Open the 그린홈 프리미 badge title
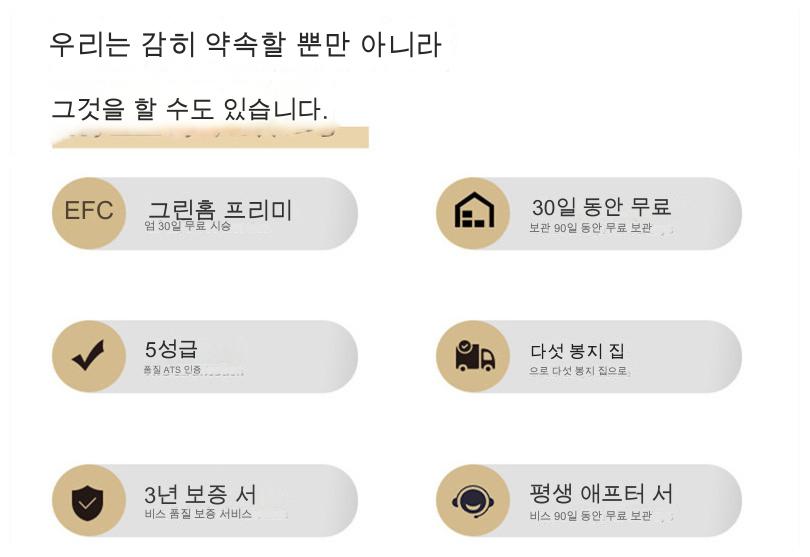The height and width of the screenshot is (557, 810). 220,208
